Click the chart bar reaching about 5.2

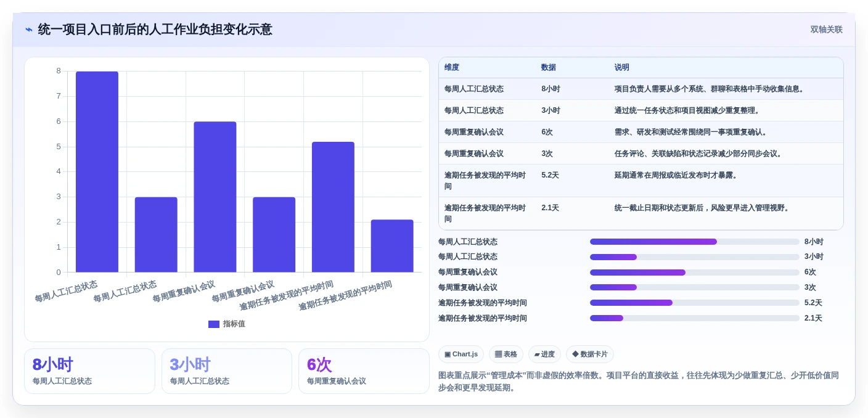coord(333,207)
